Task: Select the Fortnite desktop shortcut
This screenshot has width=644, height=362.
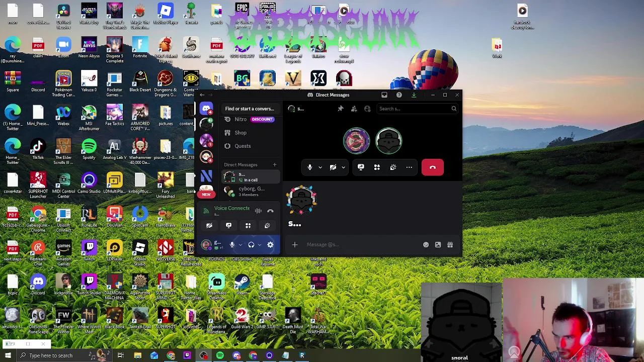Action: point(140,48)
